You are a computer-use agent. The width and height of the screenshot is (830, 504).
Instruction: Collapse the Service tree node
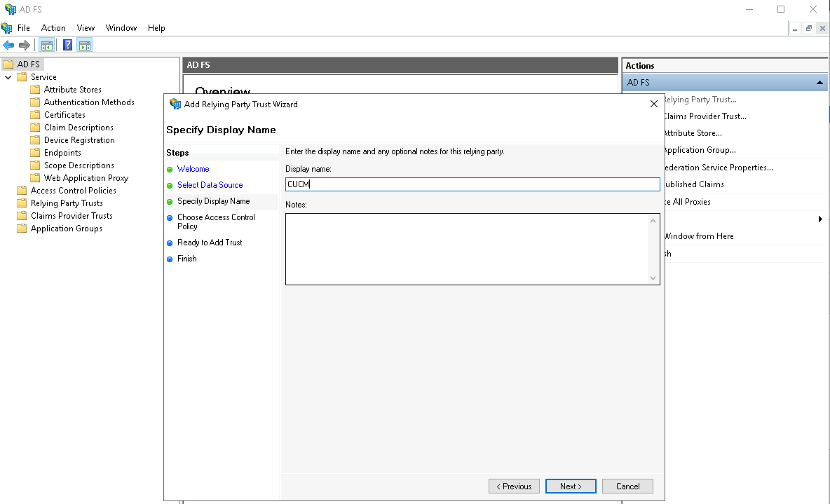(x=8, y=77)
